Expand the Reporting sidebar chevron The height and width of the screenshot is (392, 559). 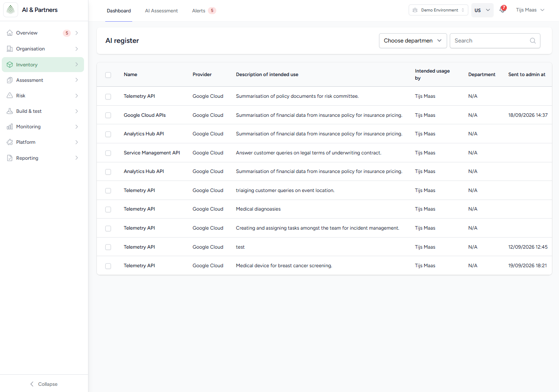77,158
